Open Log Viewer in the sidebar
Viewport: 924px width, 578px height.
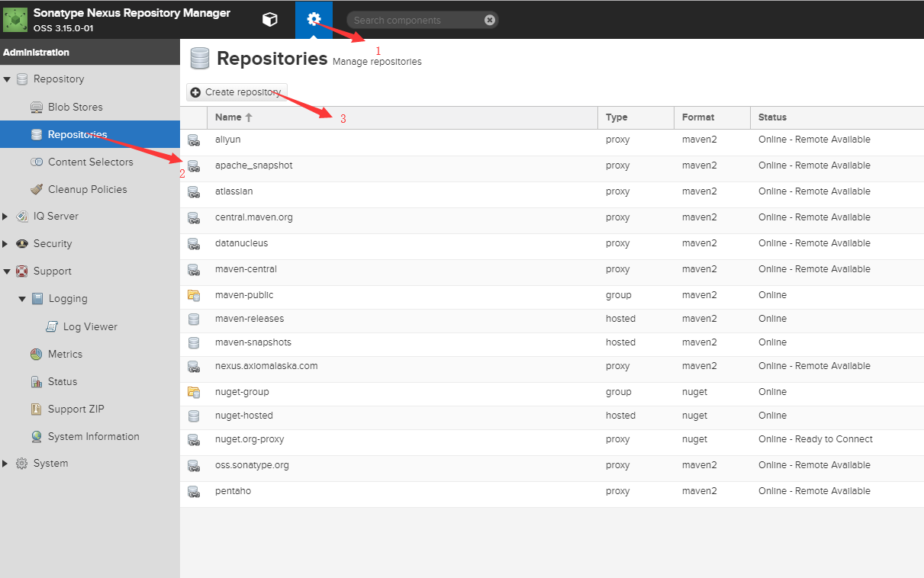[90, 326]
